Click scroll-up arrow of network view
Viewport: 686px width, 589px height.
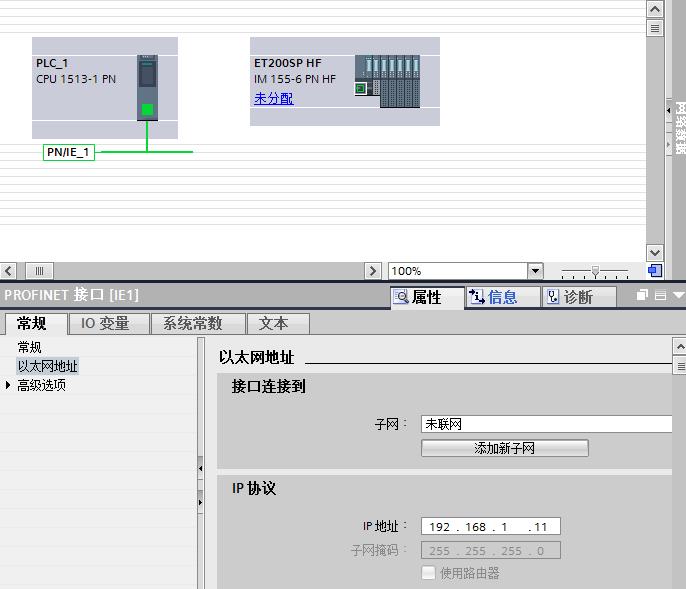655,9
